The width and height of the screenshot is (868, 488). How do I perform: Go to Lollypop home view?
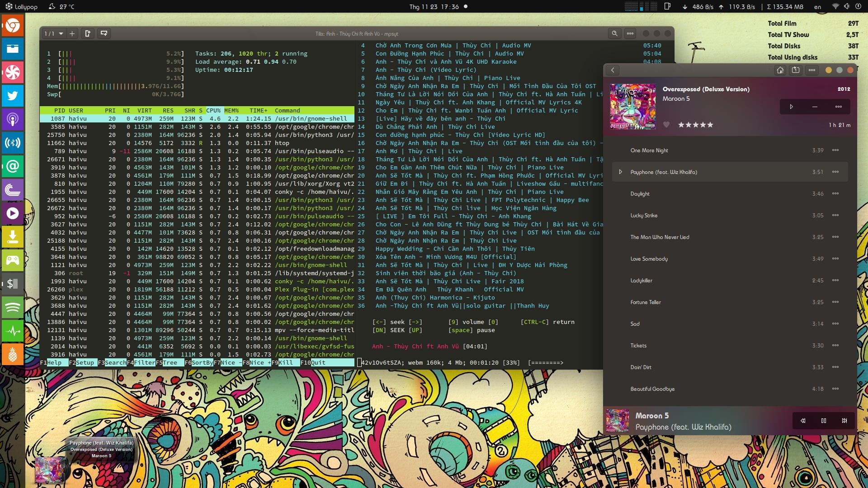(x=780, y=70)
